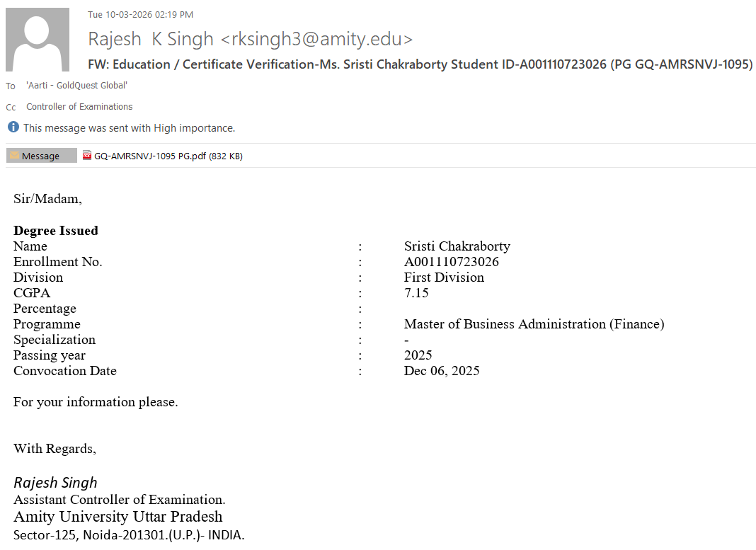Click recipient 'Aarti - GoldQuest Global'

point(76,86)
